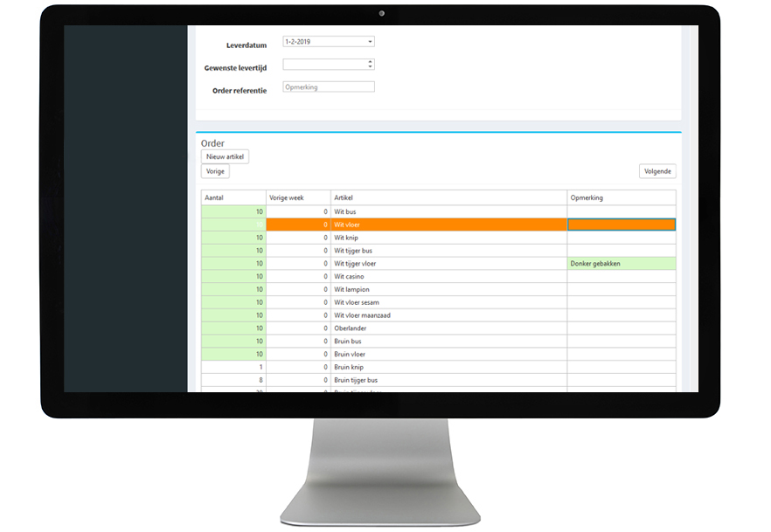771x532 pixels.
Task: Select the Wit lampion article cell
Action: click(449, 289)
